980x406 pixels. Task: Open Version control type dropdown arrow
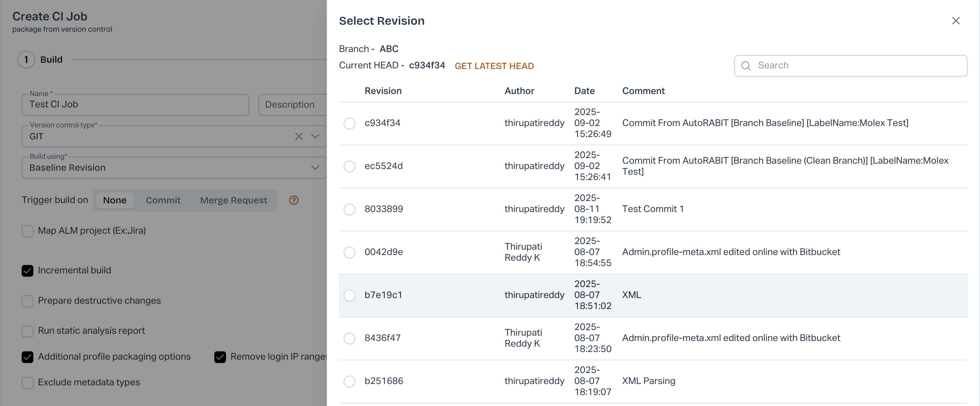point(315,136)
